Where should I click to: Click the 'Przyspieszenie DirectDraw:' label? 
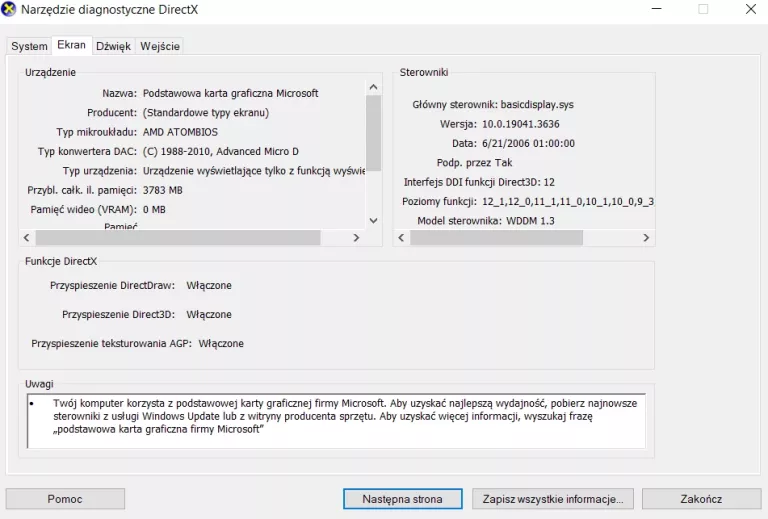point(112,285)
